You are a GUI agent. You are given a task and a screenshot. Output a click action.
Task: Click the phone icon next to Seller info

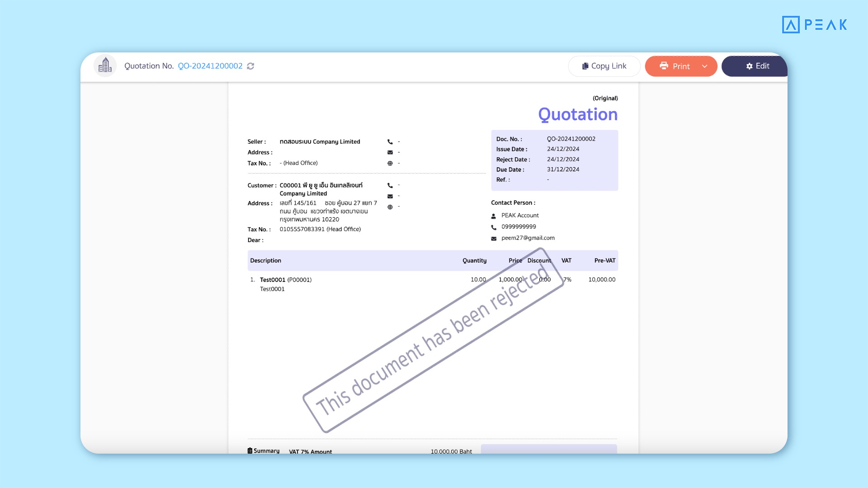(390, 141)
